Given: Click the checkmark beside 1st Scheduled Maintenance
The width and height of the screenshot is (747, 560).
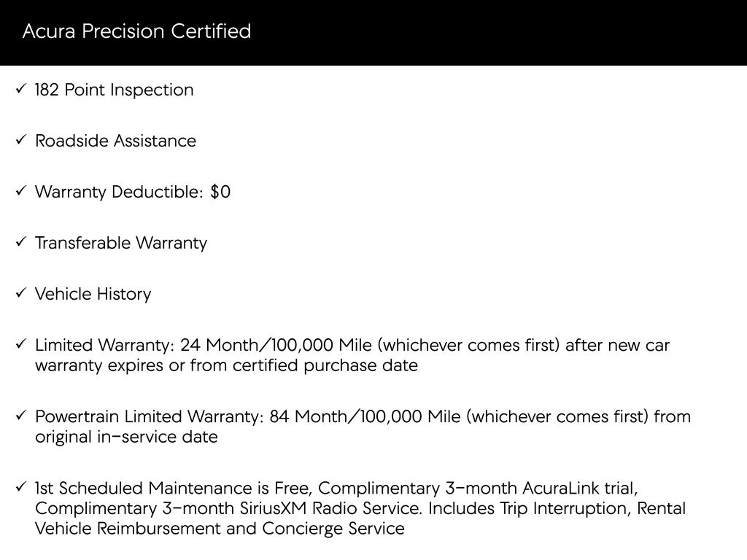Looking at the screenshot, I should pos(21,487).
